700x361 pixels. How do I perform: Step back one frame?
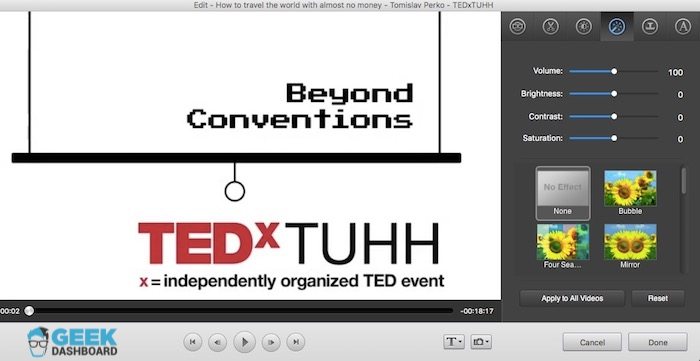[217, 342]
